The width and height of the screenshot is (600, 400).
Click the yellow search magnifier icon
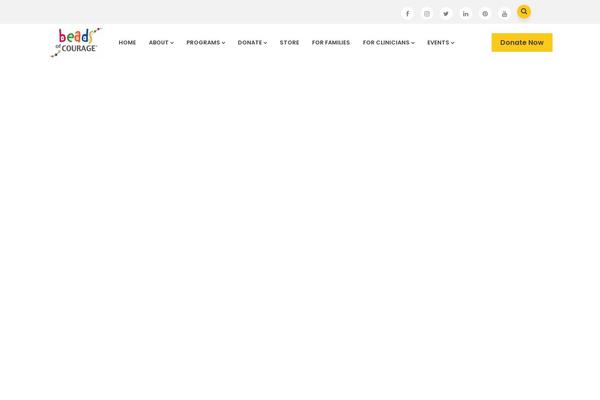(x=524, y=12)
